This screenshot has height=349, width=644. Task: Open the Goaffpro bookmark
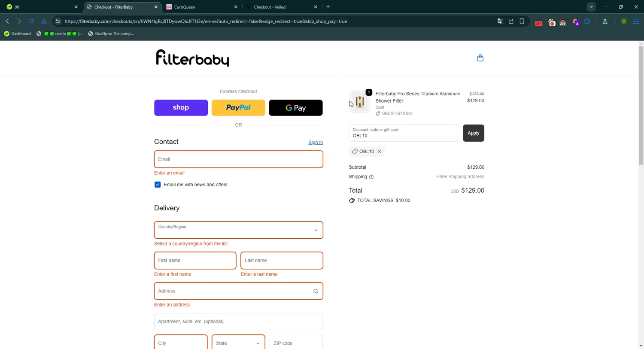111,33
